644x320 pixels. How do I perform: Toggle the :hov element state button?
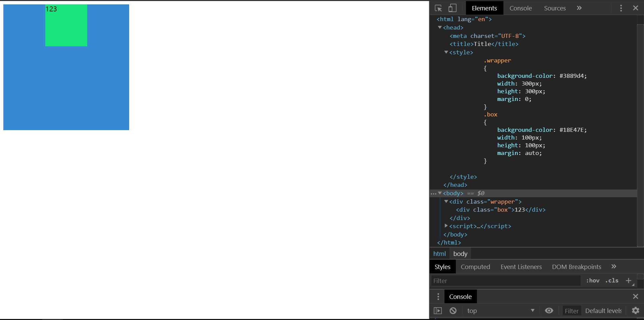(593, 281)
